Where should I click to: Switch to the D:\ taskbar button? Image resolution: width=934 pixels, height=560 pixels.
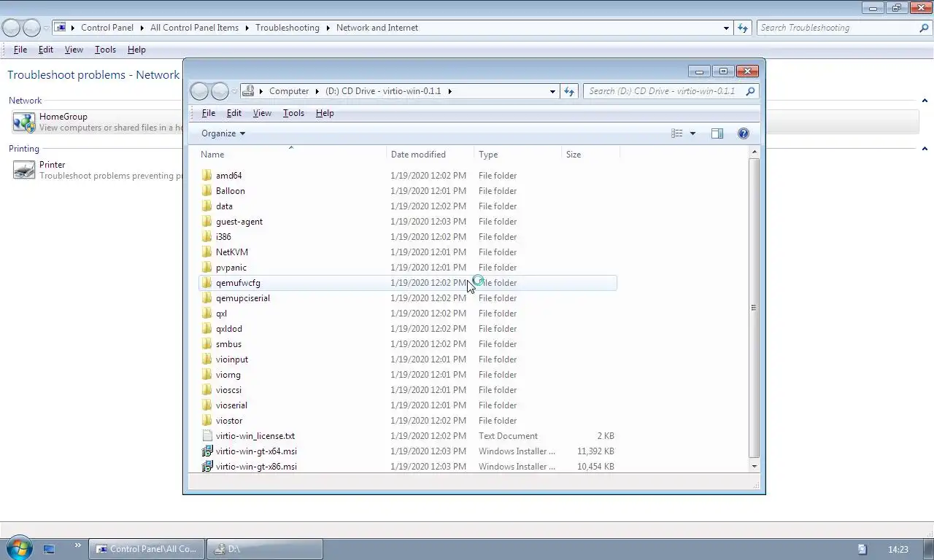(x=265, y=549)
